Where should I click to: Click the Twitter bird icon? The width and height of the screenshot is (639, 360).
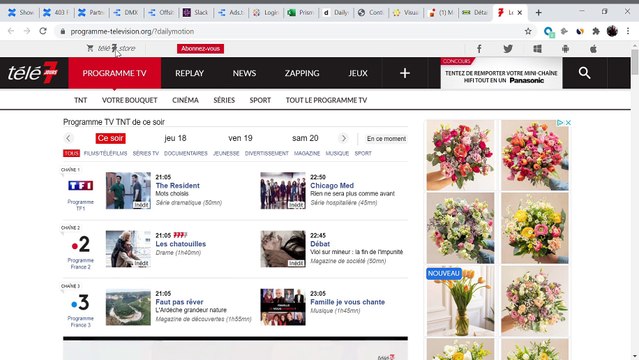tap(508, 49)
